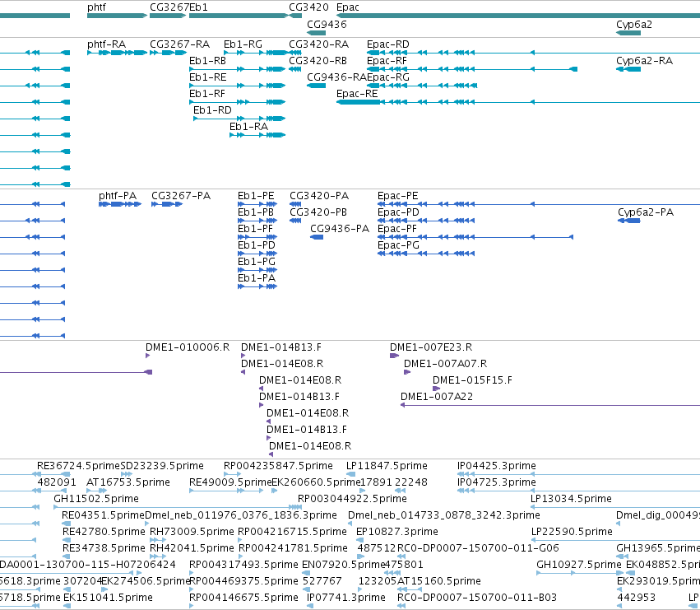Select the RP004235847.5prime EST label
The height and width of the screenshot is (610, 700).
point(278,466)
